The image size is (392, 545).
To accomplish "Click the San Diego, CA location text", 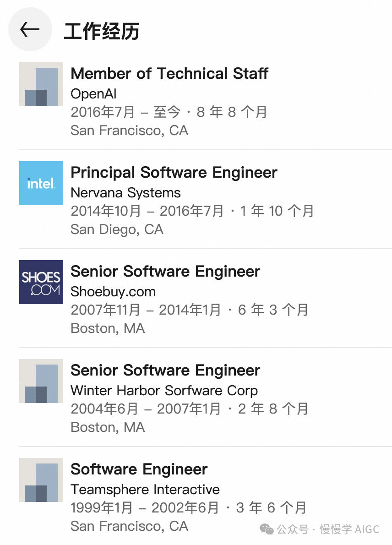I will point(117,229).
